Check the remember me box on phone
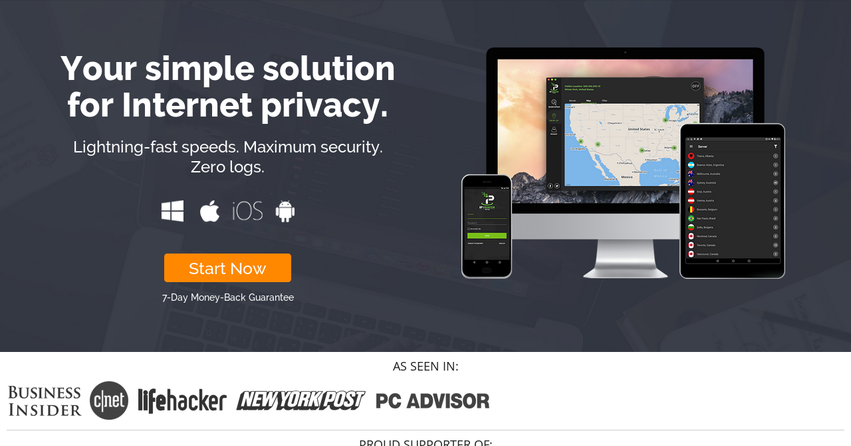 469,229
